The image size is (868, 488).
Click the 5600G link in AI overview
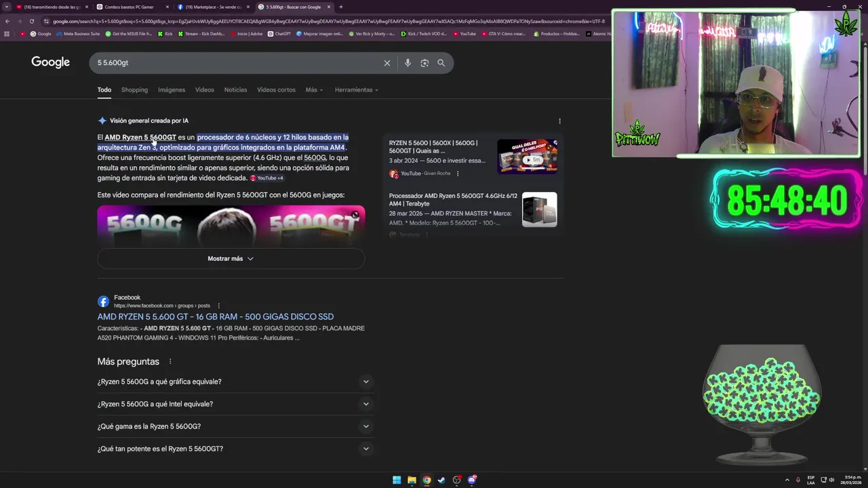pos(315,158)
